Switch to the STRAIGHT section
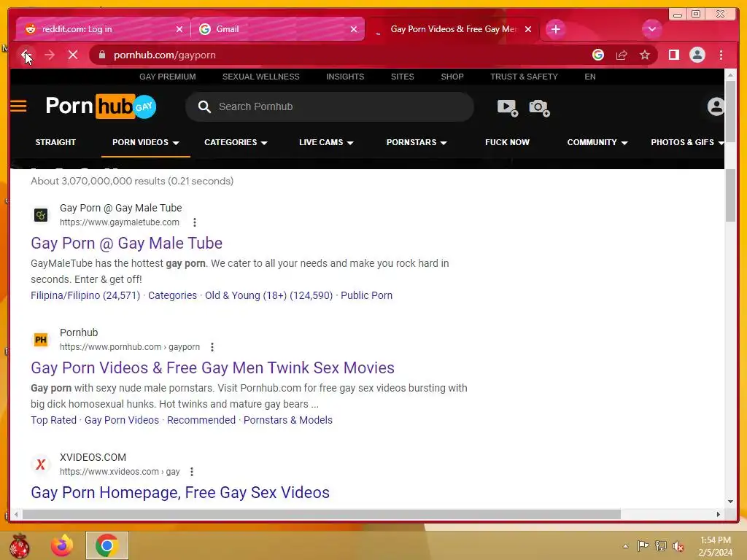The width and height of the screenshot is (747, 560). click(x=55, y=142)
